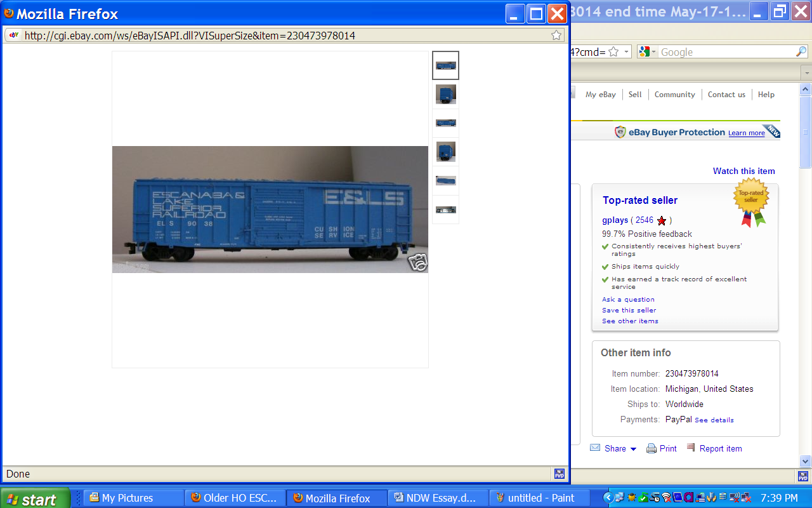Click the yellow bug icon in the system tray
This screenshot has width=812, height=508.
coord(632,498)
